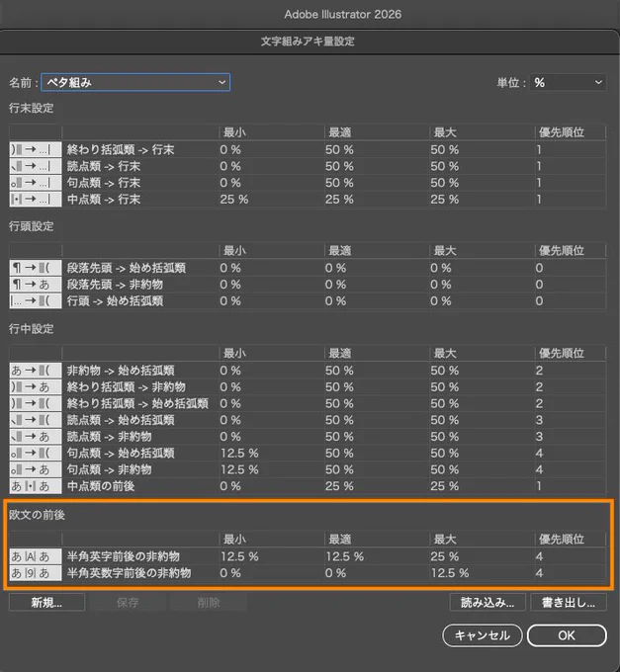
Task: Click the 半角英数字前後の非約物 row icon
Action: pos(36,573)
